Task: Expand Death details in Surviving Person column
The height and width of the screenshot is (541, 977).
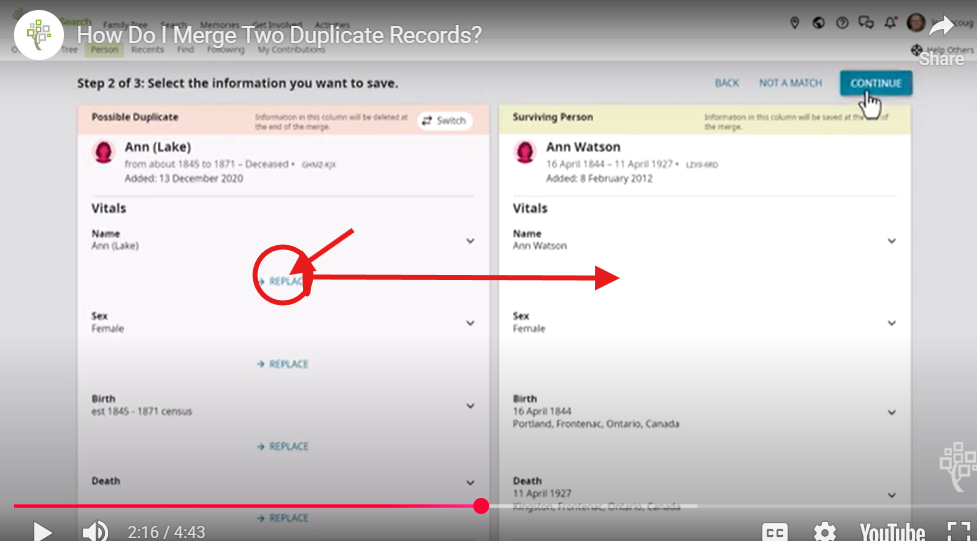Action: (892, 495)
